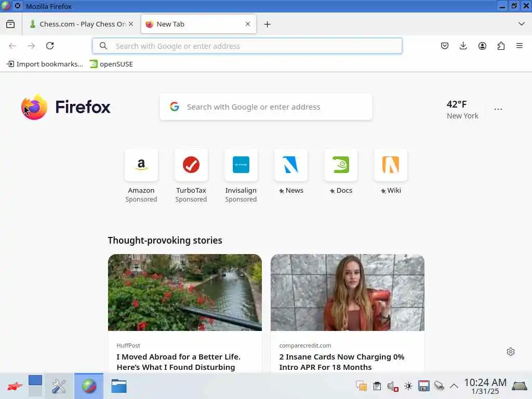Open the brightness tray icon
Image resolution: width=532 pixels, height=399 pixels.
[x=408, y=386]
